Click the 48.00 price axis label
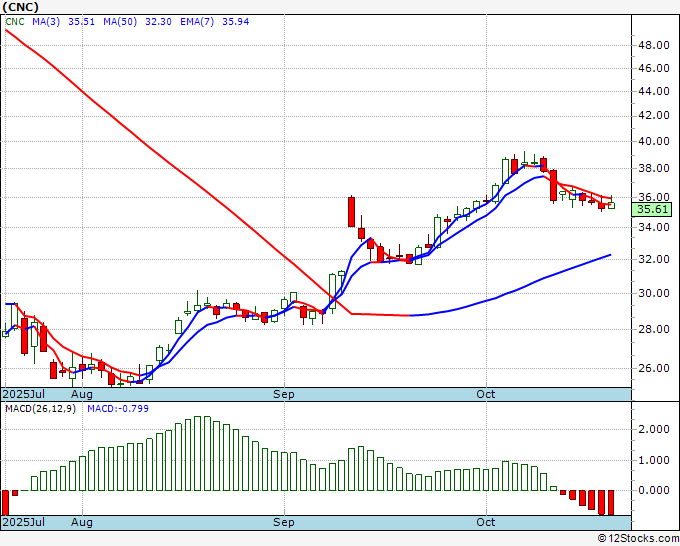680x546 pixels. 653,45
